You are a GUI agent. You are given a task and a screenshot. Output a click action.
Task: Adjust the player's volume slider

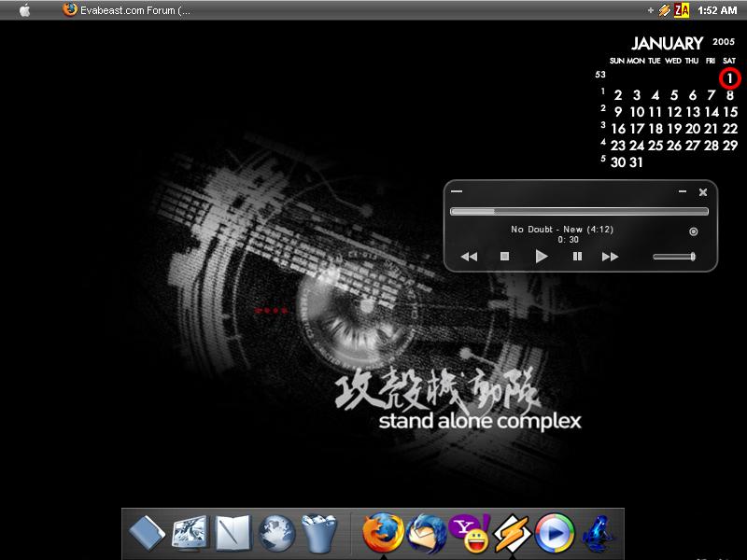tap(674, 257)
